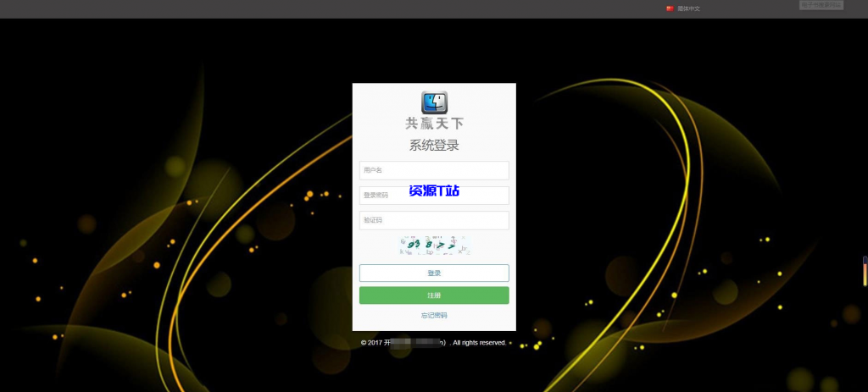
Task: Click the button at top-right corner of the bar
Action: tap(821, 5)
